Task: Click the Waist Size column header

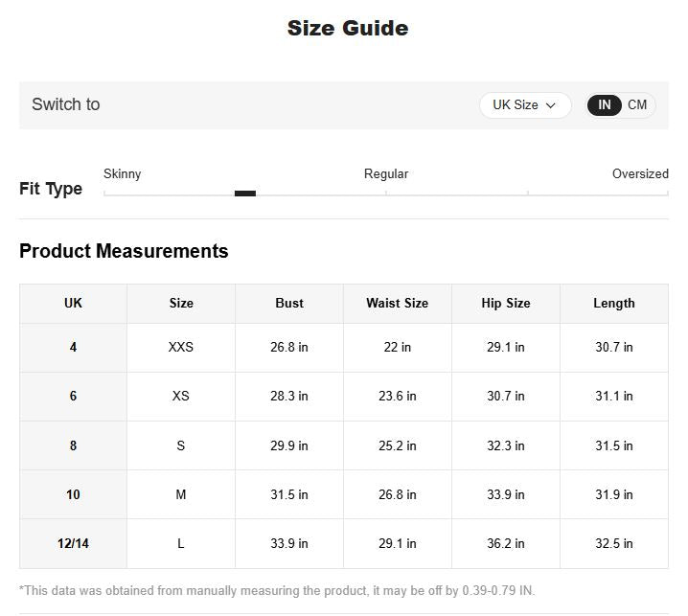Action: click(x=397, y=303)
